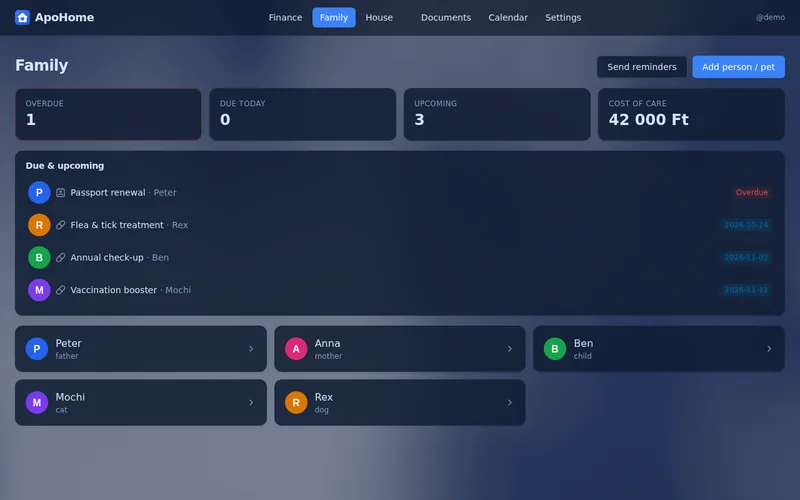Expand Peter's card with its chevron
Screen dimensions: 800x500
(x=251, y=349)
